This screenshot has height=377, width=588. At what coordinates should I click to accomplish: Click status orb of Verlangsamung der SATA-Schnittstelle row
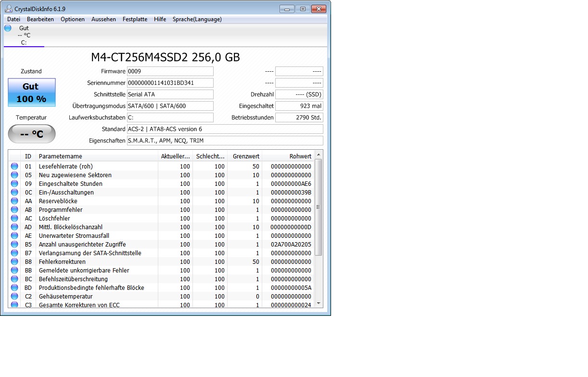click(14, 253)
